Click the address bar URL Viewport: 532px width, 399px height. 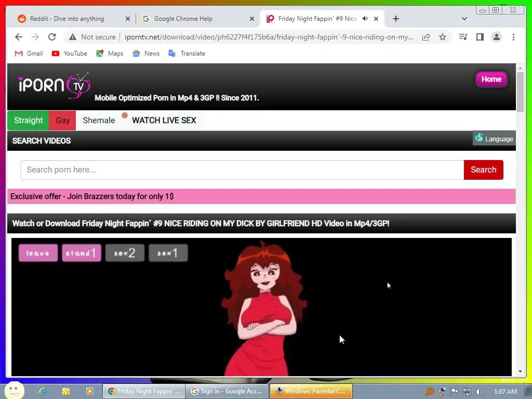pyautogui.click(x=269, y=37)
